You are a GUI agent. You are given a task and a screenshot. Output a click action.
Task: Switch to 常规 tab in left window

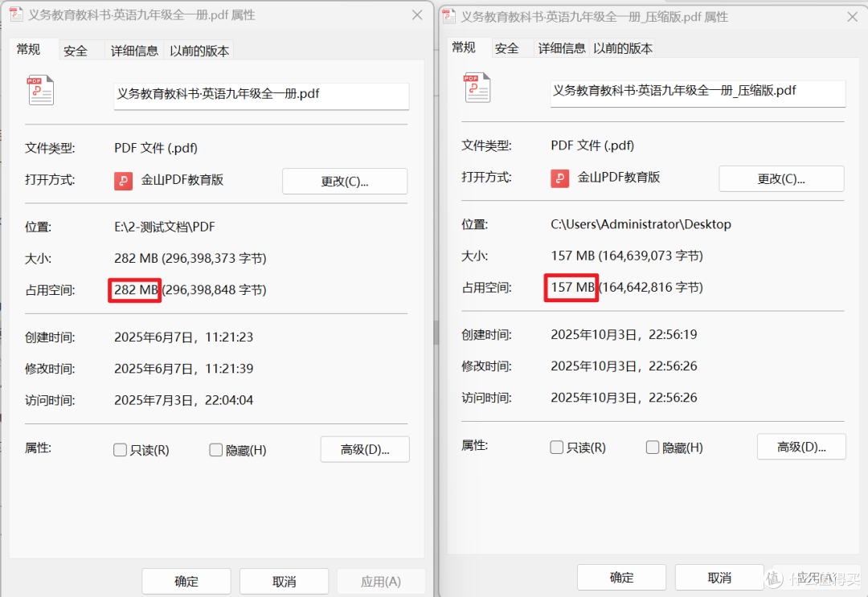(28, 49)
